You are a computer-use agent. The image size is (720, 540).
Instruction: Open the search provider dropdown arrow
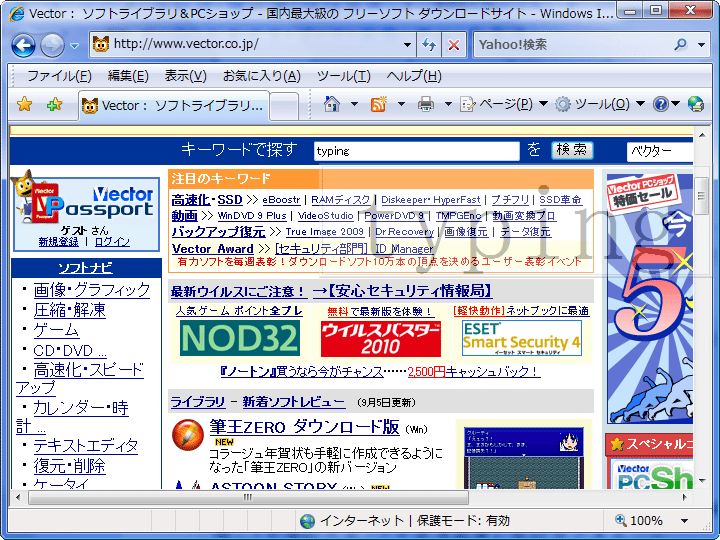pyautogui.click(x=701, y=45)
